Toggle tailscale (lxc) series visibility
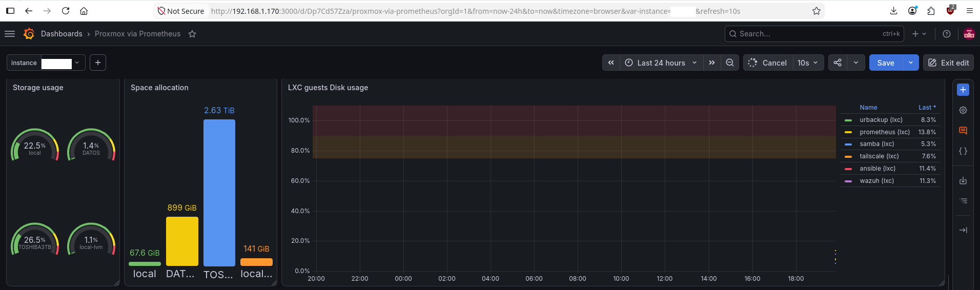980x290 pixels. pyautogui.click(x=879, y=156)
